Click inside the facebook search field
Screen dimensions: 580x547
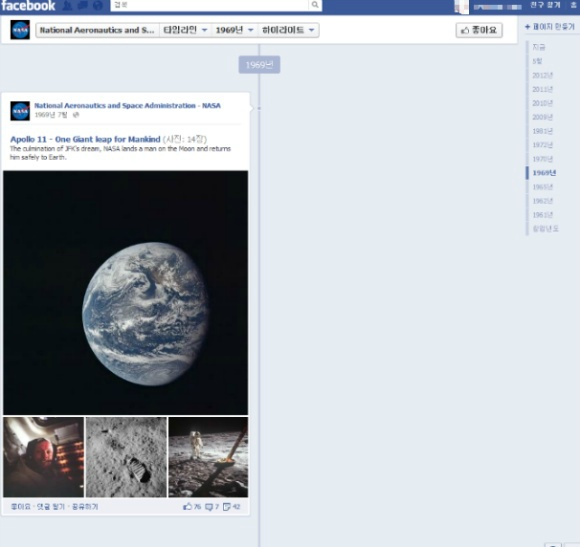(209, 5)
